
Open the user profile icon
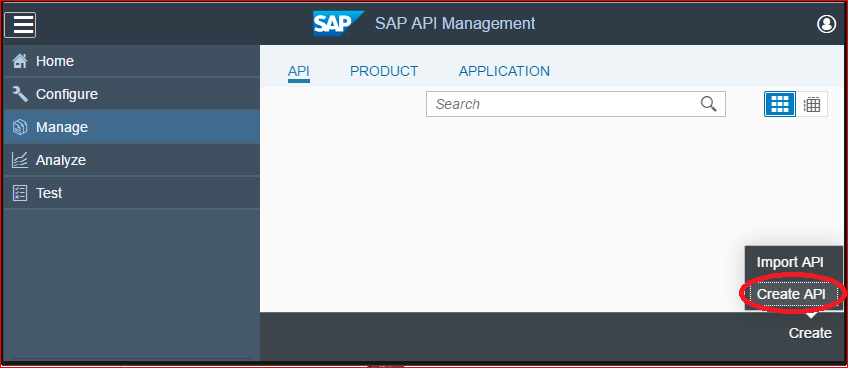pos(826,24)
